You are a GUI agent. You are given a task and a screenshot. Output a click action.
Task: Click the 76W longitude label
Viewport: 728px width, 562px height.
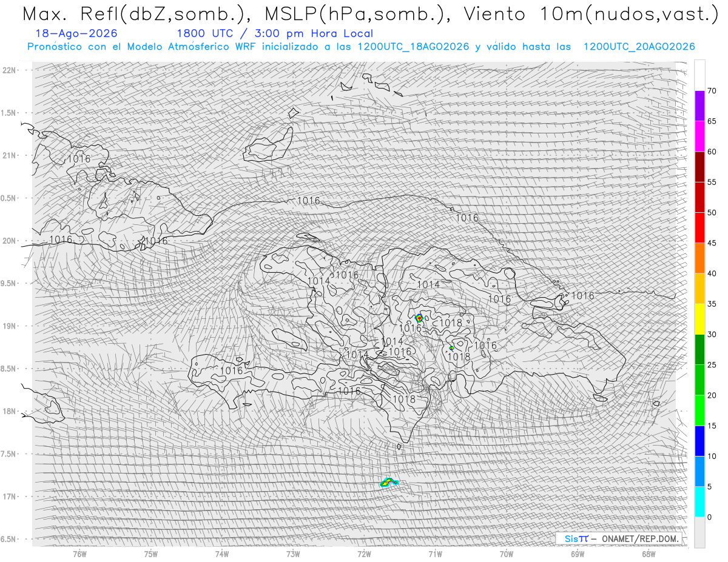79,554
